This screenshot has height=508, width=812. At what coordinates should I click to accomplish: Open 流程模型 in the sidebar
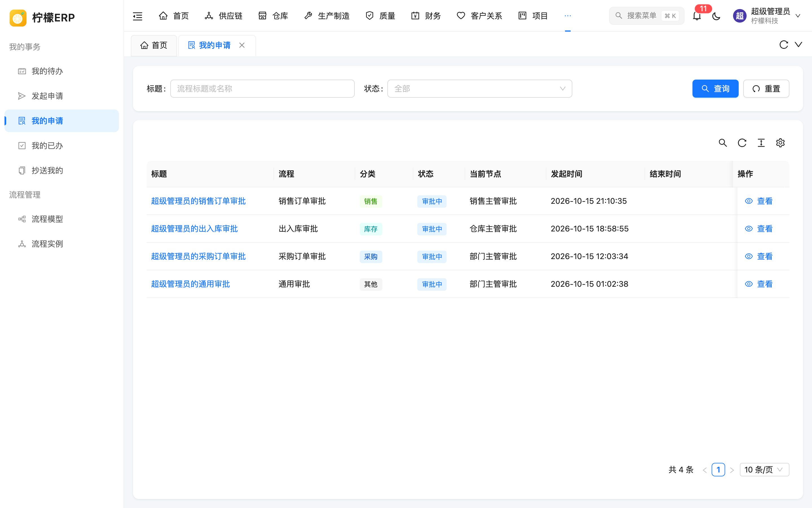[62, 219]
